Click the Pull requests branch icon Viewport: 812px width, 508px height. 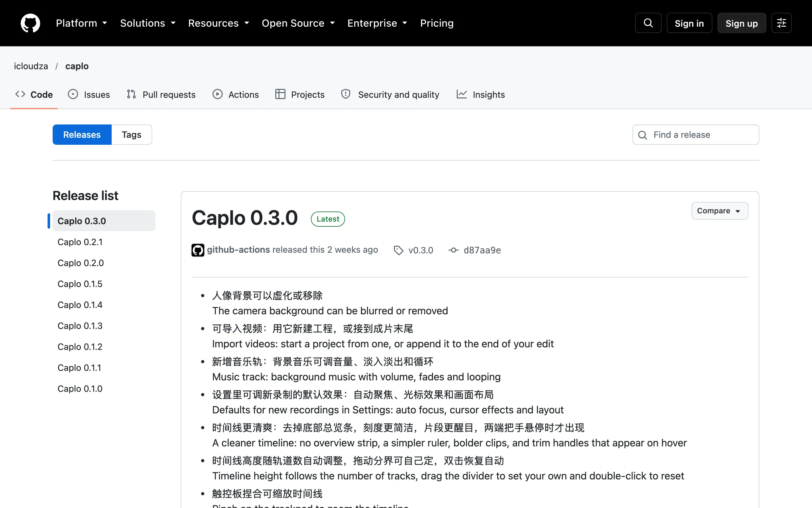tap(131, 94)
